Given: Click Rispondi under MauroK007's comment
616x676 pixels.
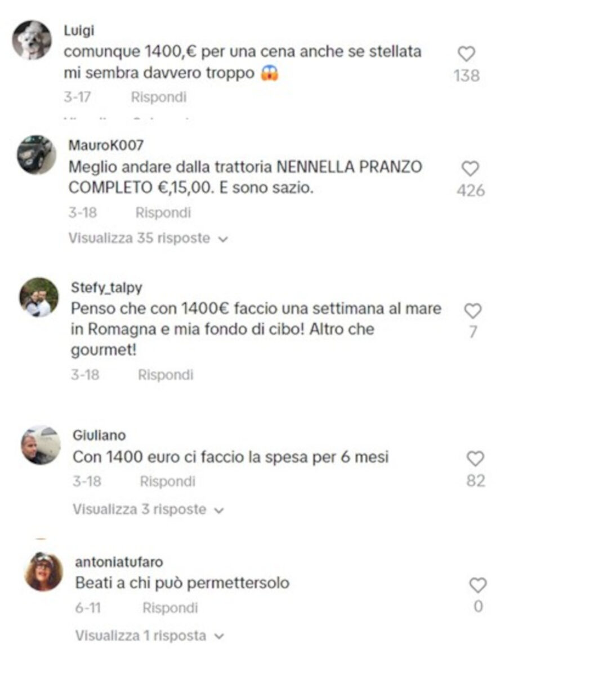Looking at the screenshot, I should click(163, 213).
